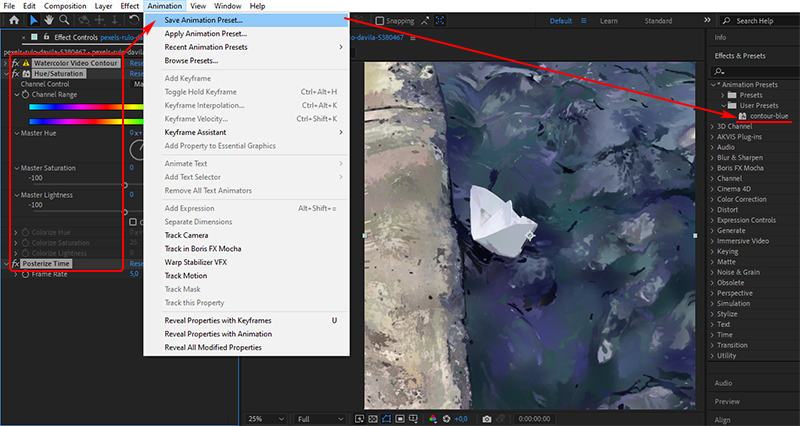Click the Master Saturation slider handle
The width and height of the screenshot is (800, 426).
[125, 185]
